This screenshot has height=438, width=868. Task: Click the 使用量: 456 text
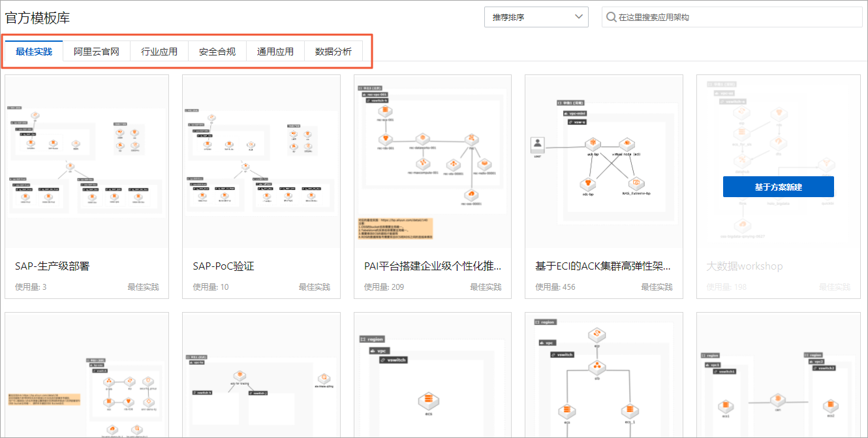pos(555,287)
